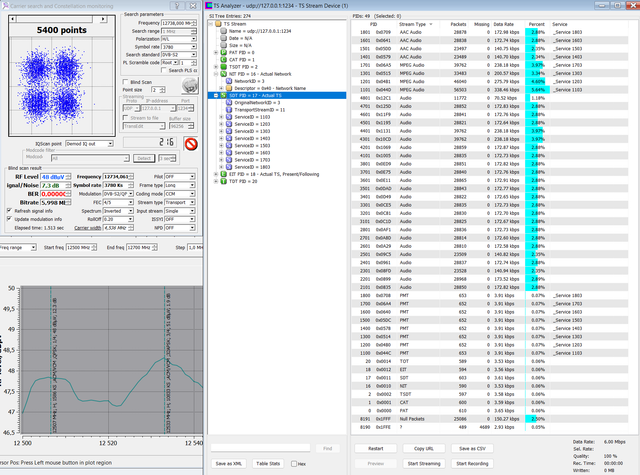Click the Start Recording button
Image resolution: width=640 pixels, height=475 pixels.
click(472, 463)
